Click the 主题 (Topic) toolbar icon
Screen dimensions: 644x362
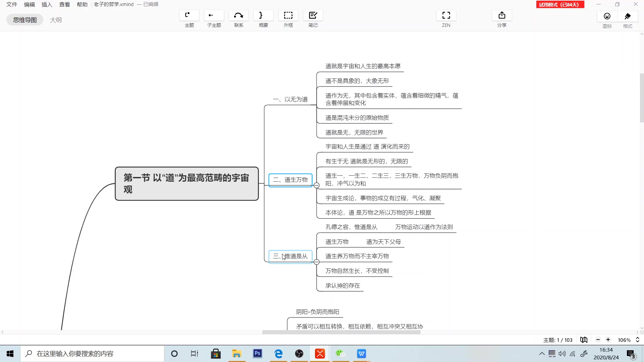tap(189, 16)
